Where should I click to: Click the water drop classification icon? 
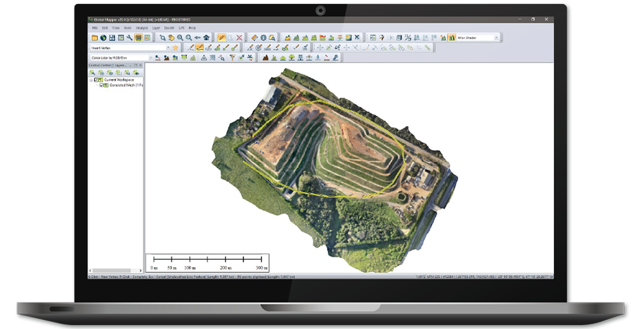[318, 57]
